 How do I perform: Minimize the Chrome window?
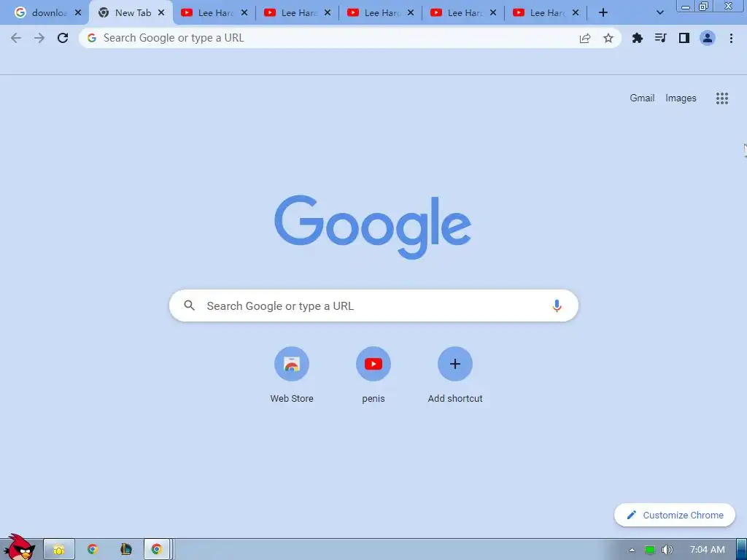click(686, 6)
